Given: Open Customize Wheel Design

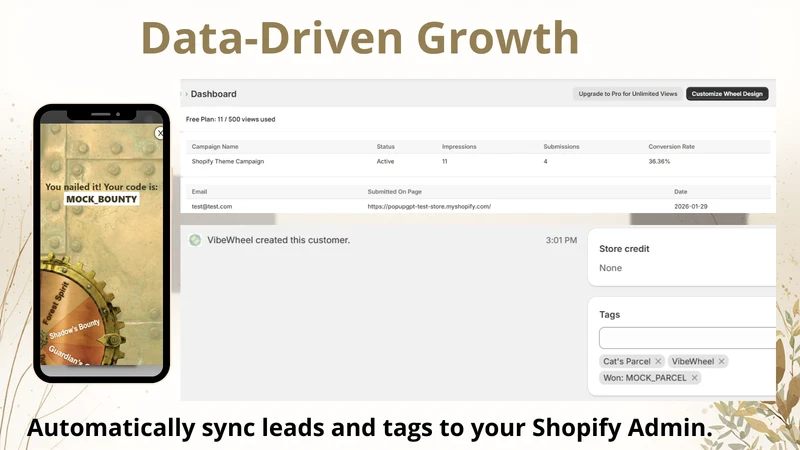Looking at the screenshot, I should (727, 94).
